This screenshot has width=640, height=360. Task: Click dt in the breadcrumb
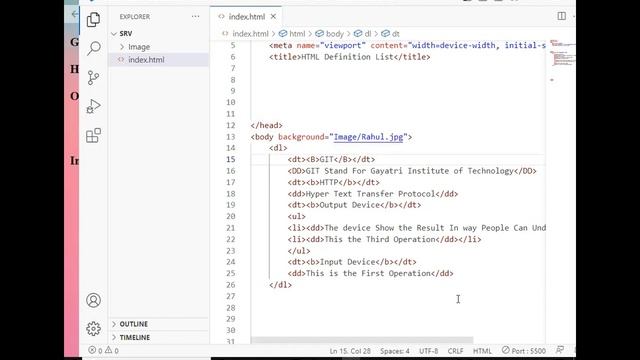396,34
